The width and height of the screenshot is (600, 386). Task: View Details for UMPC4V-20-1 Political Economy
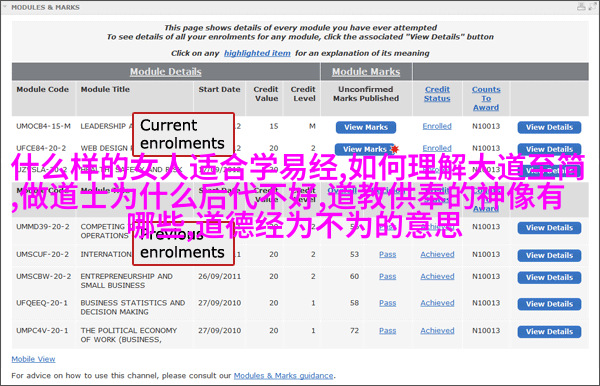[x=549, y=332]
